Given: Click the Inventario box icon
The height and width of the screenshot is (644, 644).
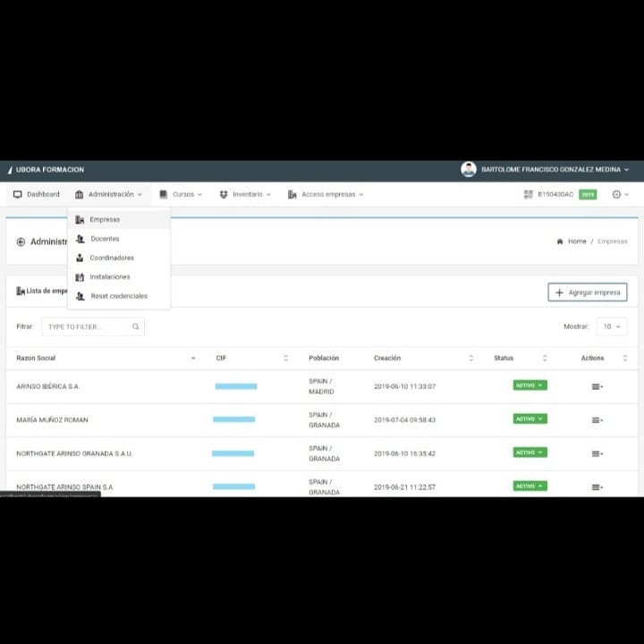Looking at the screenshot, I should click(224, 194).
